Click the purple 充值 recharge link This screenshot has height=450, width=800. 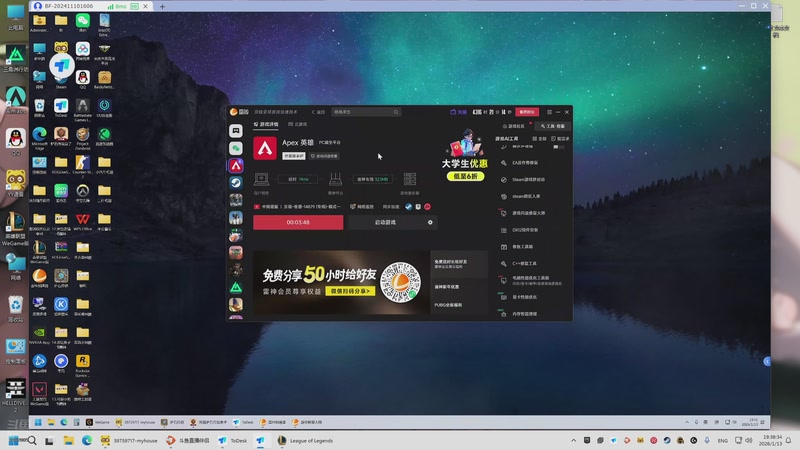tap(458, 112)
